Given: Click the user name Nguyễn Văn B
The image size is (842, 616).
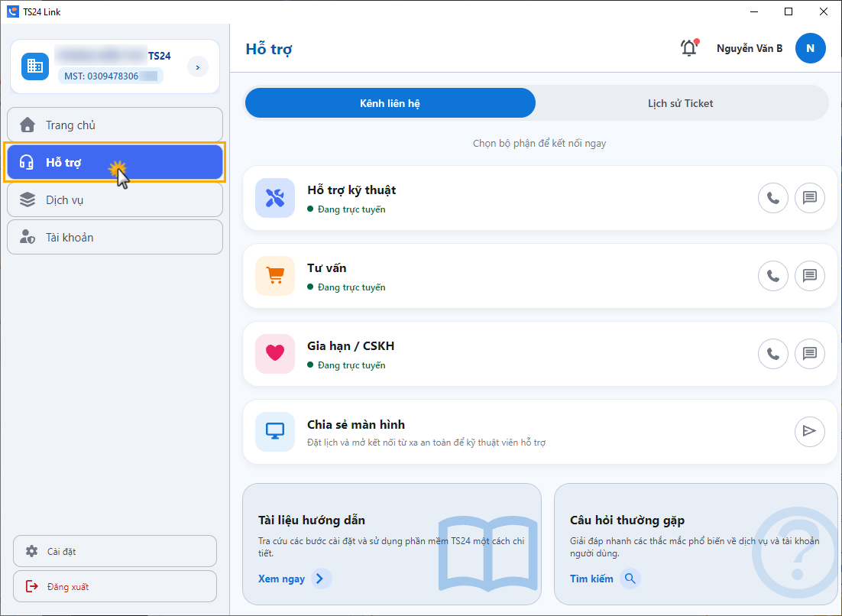Looking at the screenshot, I should click(749, 48).
